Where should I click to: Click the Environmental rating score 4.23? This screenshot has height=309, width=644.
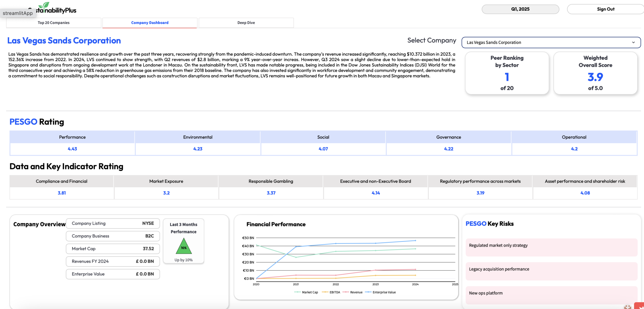(x=197, y=149)
